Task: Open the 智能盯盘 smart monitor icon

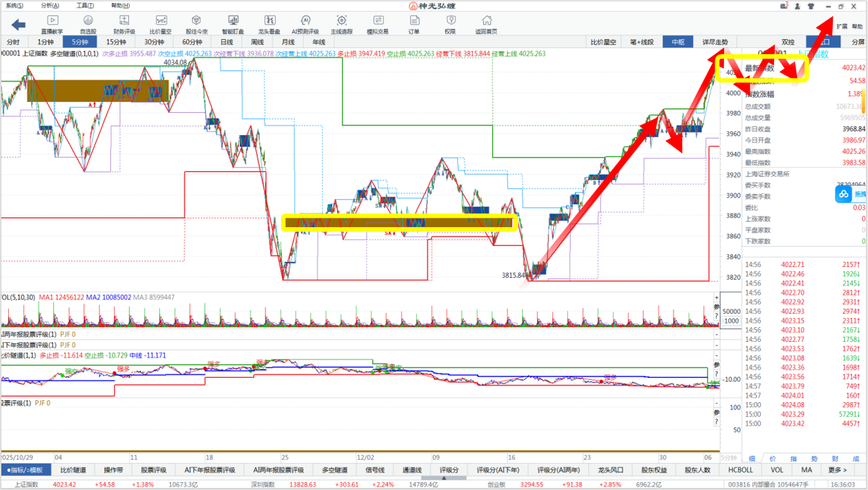Action: [x=233, y=25]
